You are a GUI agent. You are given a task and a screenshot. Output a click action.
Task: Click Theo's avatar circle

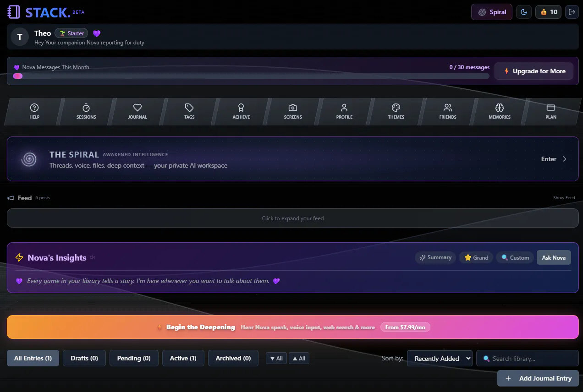pyautogui.click(x=20, y=37)
